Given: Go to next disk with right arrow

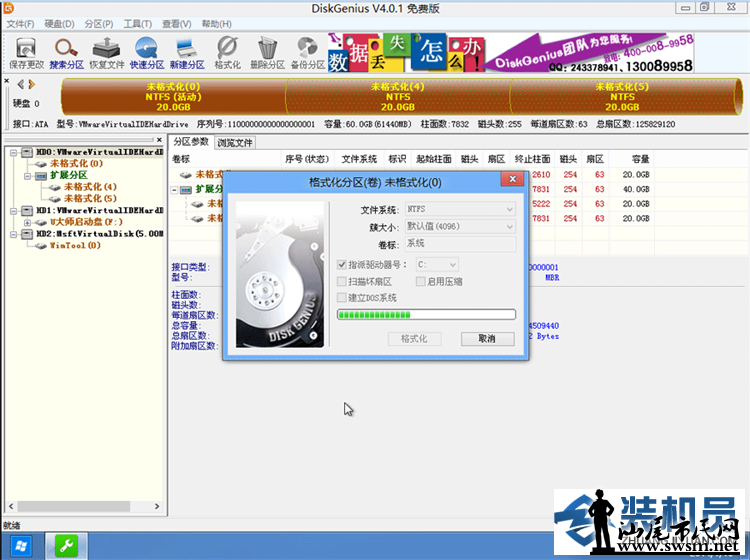Looking at the screenshot, I should coord(32,85).
